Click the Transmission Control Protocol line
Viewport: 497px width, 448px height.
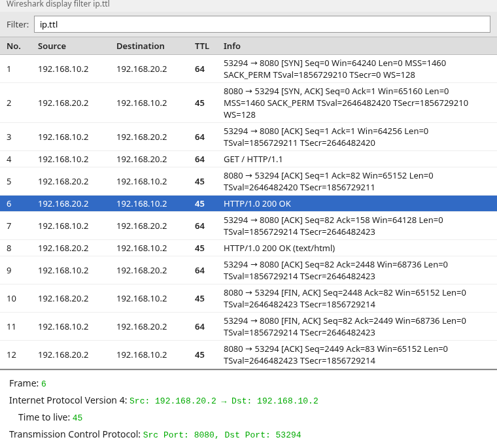click(x=155, y=434)
